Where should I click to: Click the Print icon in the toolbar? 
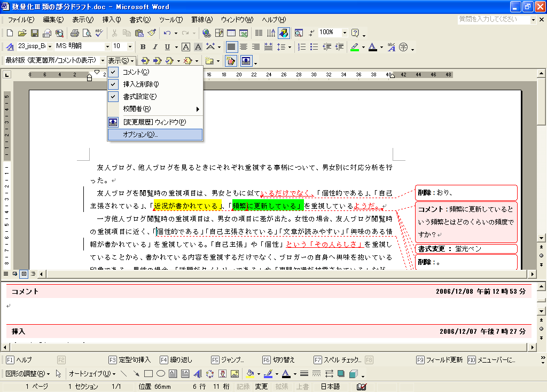74,33
